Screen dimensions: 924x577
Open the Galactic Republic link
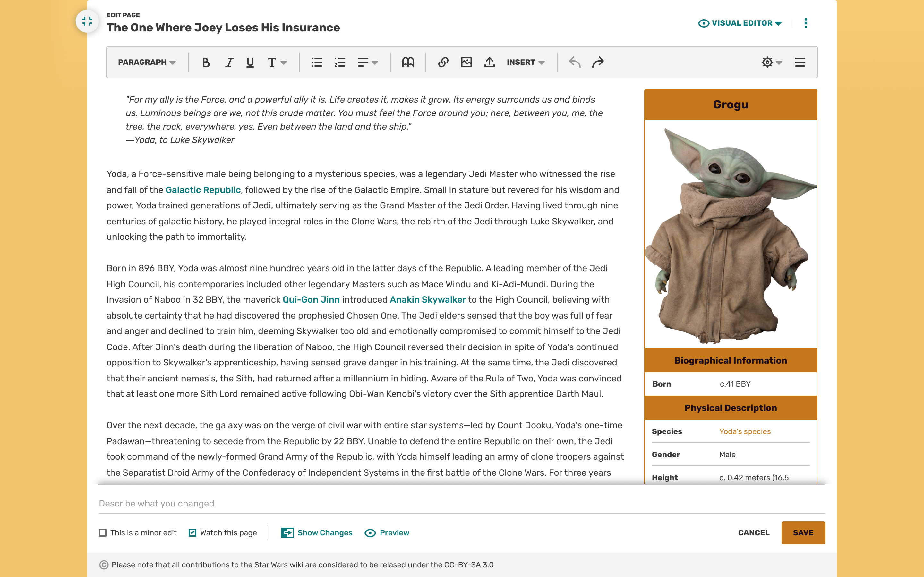tap(203, 190)
